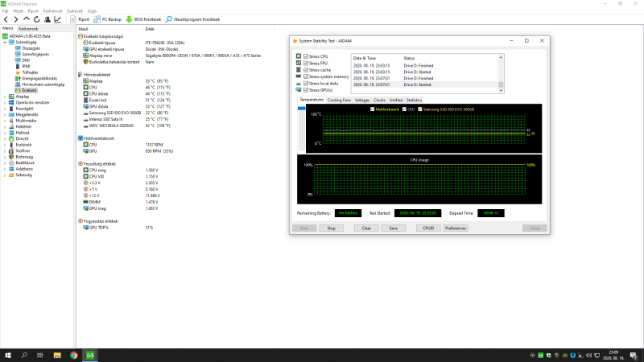
Task: Click the up-level arrow toolbar icon
Action: (x=27, y=19)
